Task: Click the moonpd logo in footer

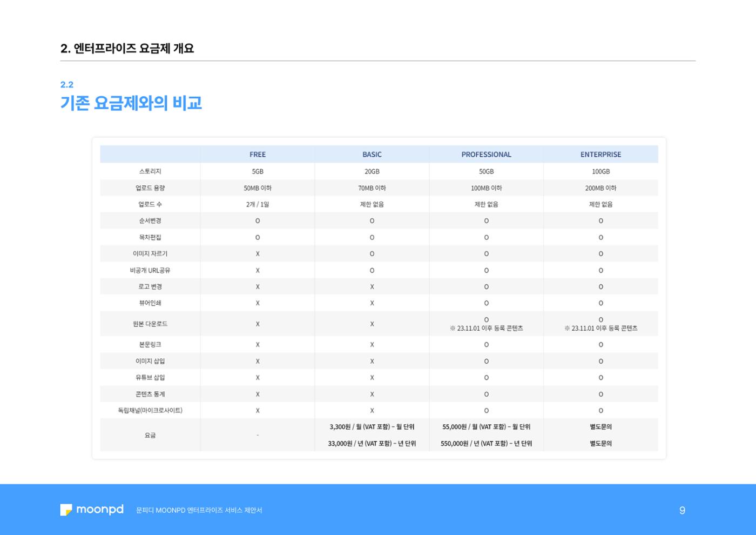Action: 92,510
